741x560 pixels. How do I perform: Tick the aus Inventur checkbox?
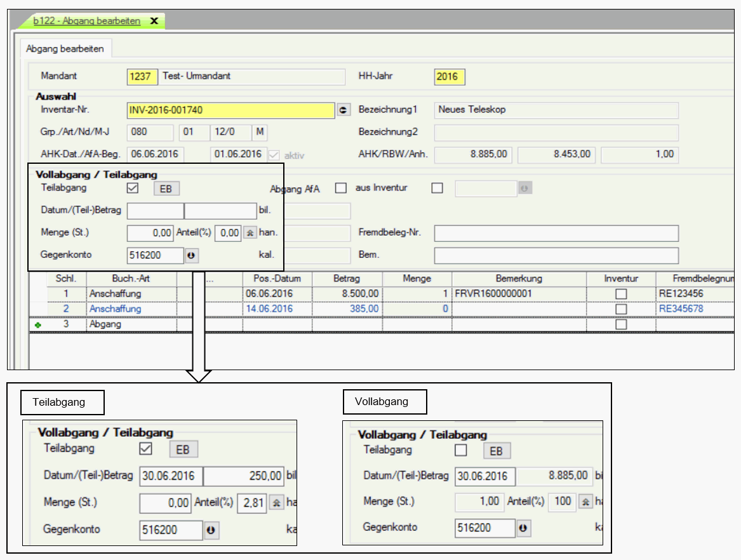click(x=437, y=188)
